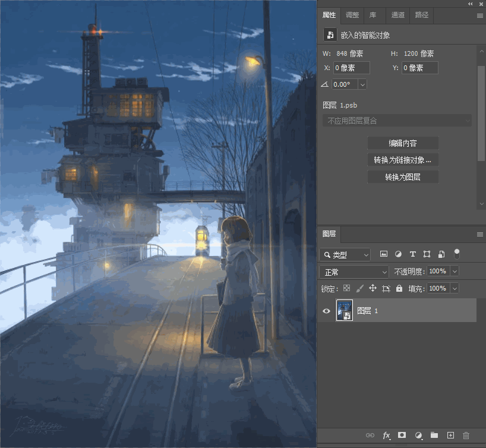This screenshot has height=448, width=486.
Task: Click the 编辑内容 button
Action: click(x=403, y=143)
